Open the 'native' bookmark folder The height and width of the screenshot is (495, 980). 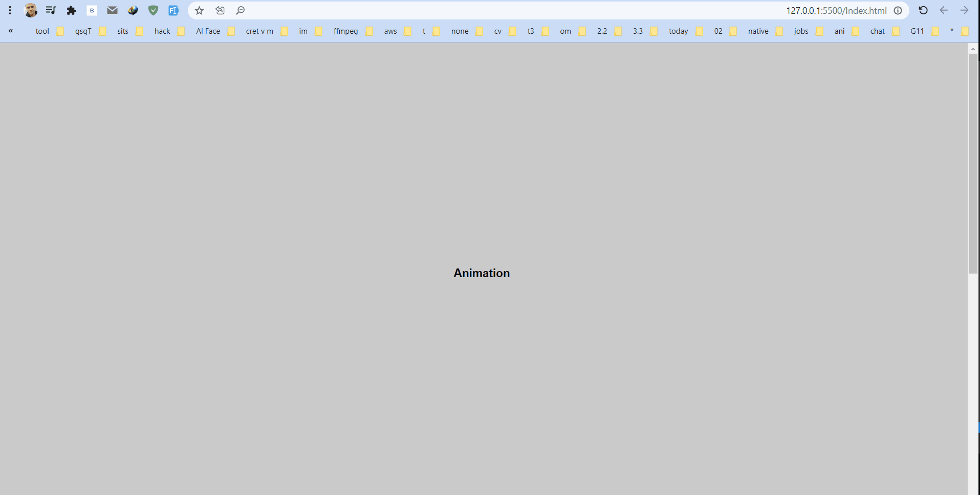(765, 31)
